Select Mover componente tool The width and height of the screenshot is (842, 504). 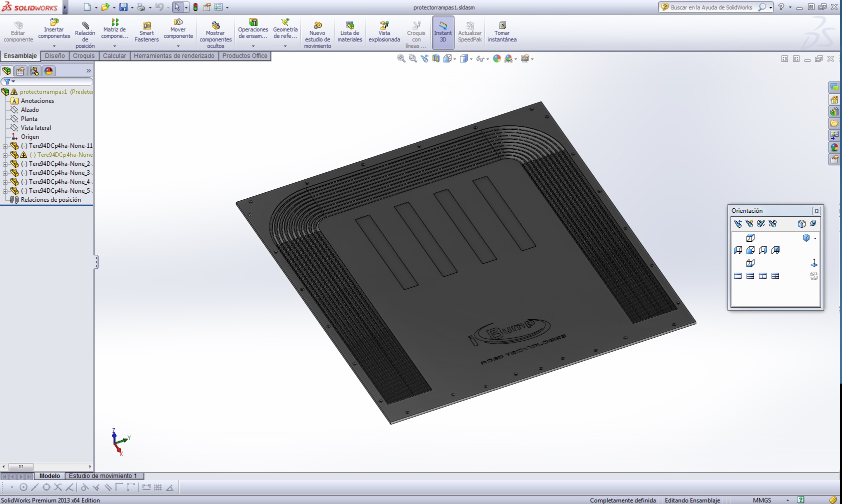click(x=178, y=29)
